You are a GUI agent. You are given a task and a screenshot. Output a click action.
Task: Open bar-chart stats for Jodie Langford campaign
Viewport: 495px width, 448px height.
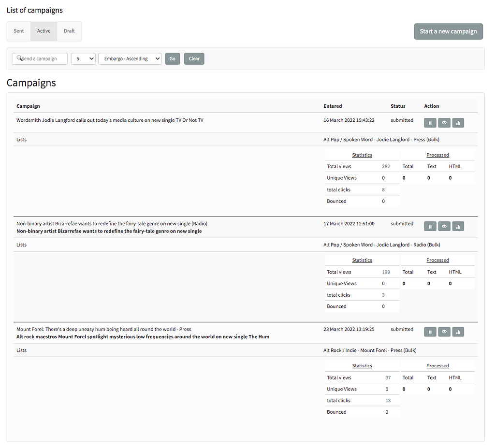point(458,122)
